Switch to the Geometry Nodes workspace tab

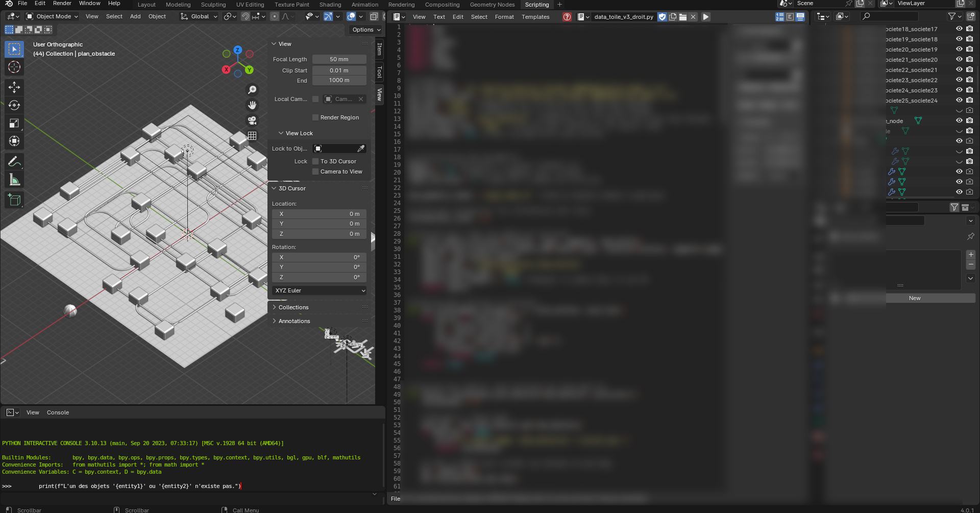pos(492,5)
